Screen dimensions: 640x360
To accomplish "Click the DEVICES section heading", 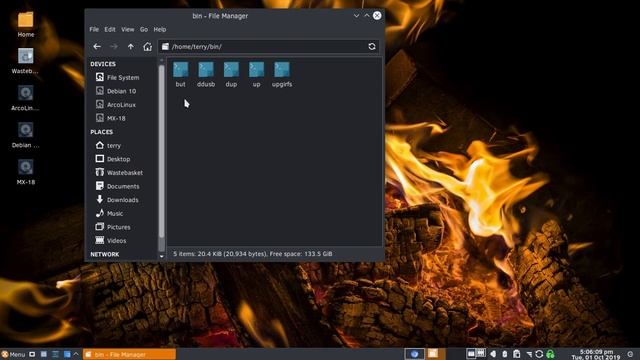I will point(103,64).
